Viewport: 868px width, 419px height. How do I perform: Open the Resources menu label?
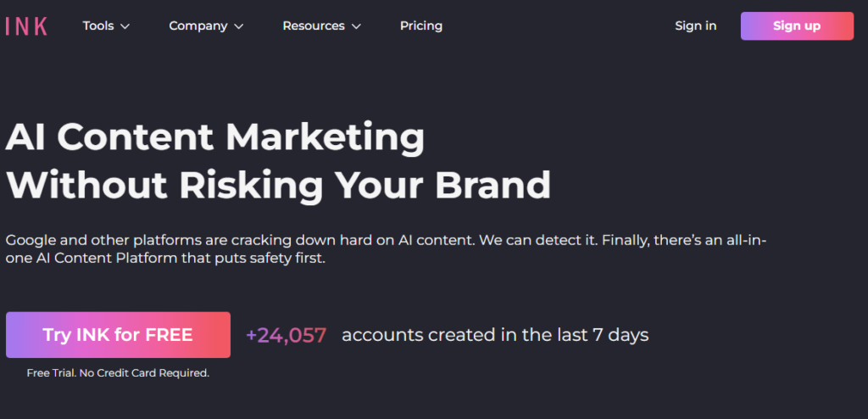314,25
